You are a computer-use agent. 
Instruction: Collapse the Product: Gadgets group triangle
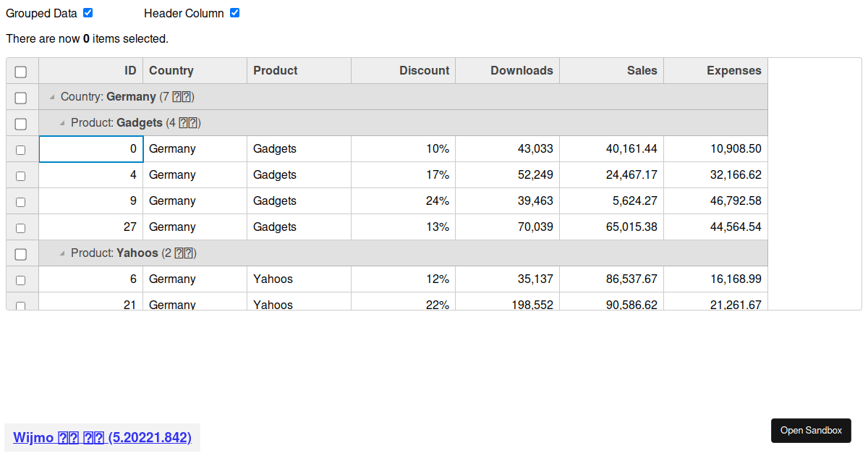point(62,123)
